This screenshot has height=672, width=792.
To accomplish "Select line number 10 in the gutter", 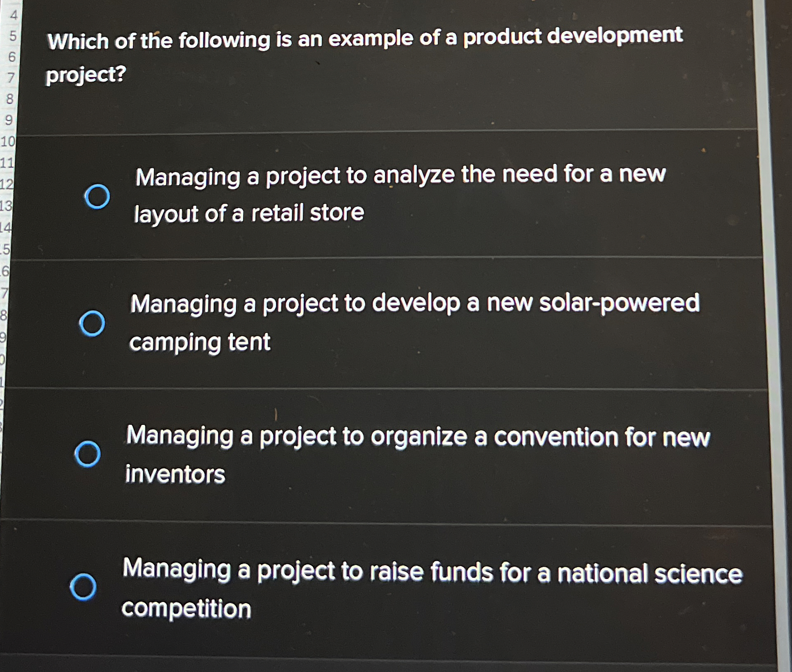I will click(x=8, y=141).
